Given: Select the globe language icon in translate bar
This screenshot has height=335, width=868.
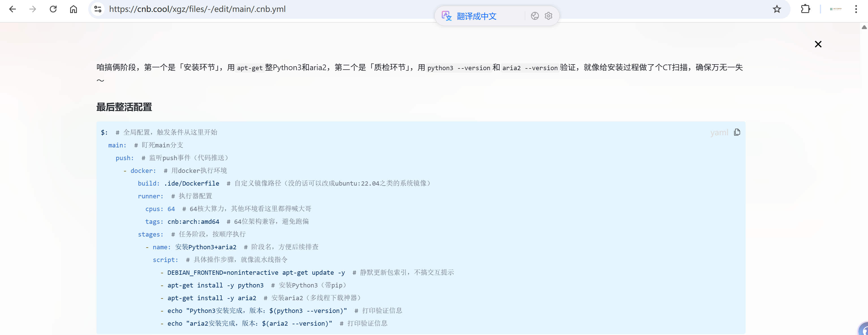Looking at the screenshot, I should (x=535, y=16).
